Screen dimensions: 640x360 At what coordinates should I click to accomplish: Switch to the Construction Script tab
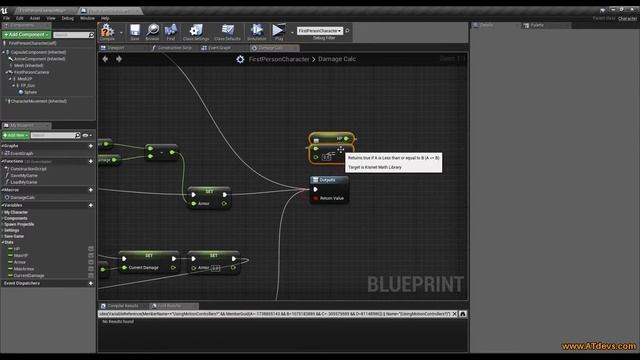(174, 48)
